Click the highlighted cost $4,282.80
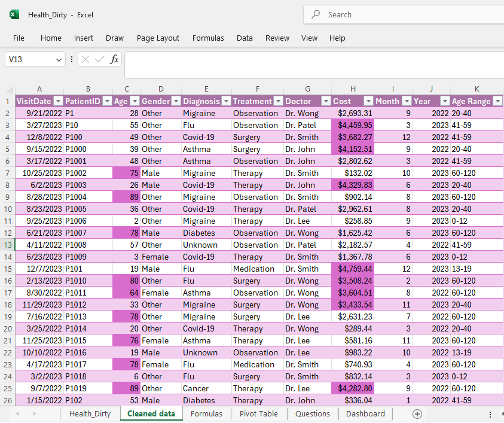The image size is (504, 423). (353, 388)
